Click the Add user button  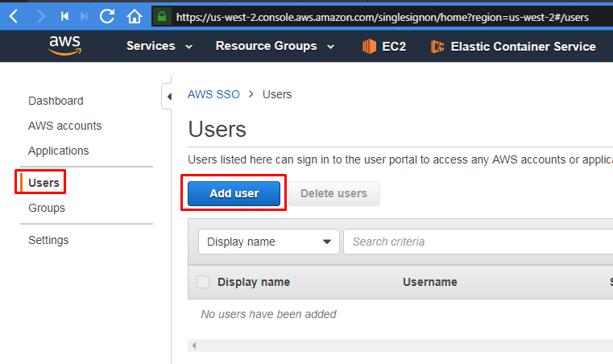tap(234, 193)
